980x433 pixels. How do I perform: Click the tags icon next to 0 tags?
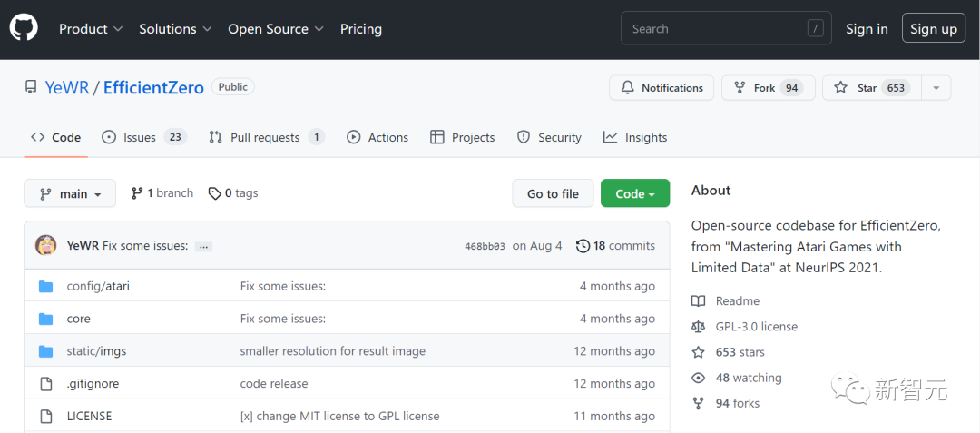(214, 193)
